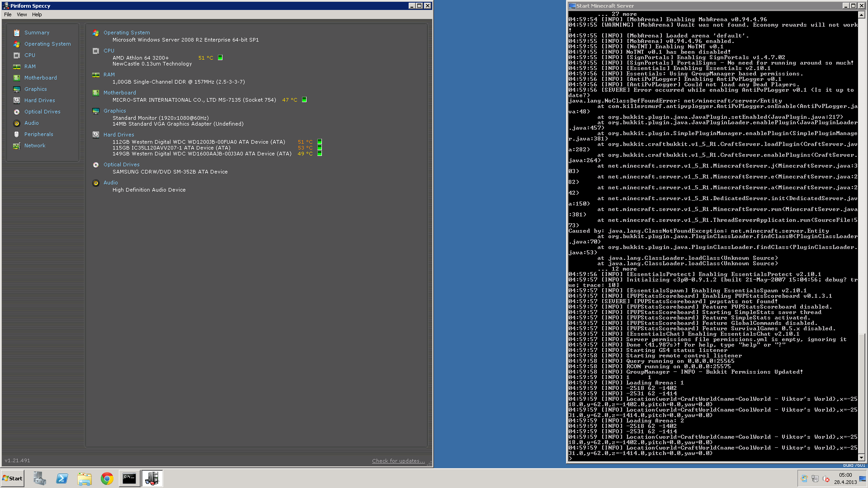Click the Check for updates link

pos(398,461)
